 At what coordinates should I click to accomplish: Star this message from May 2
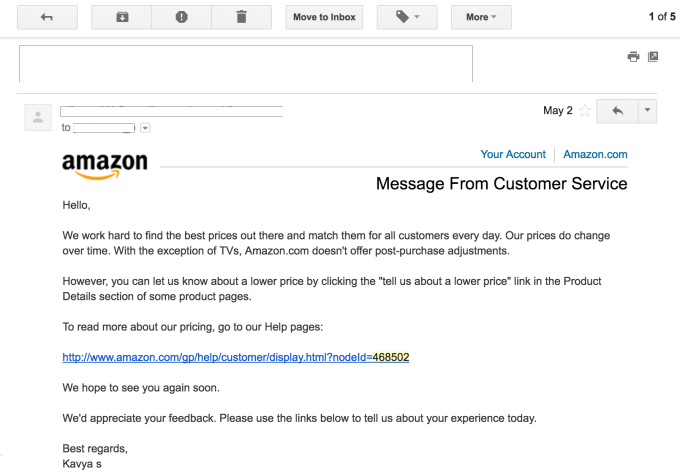click(585, 111)
